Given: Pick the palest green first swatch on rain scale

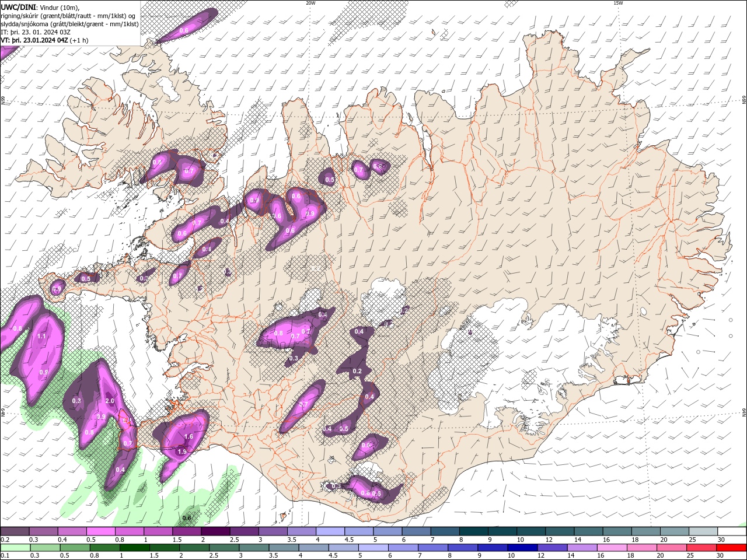Looking at the screenshot, I should coord(15,547).
